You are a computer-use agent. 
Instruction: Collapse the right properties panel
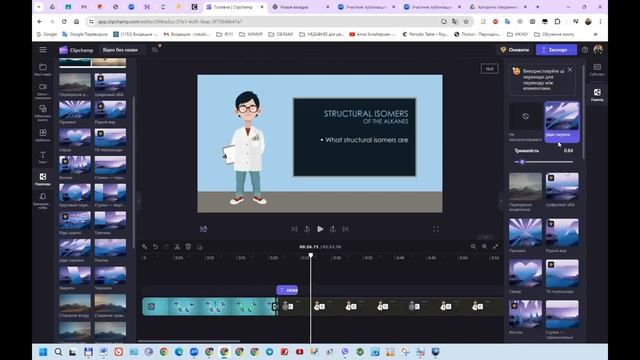501,201
